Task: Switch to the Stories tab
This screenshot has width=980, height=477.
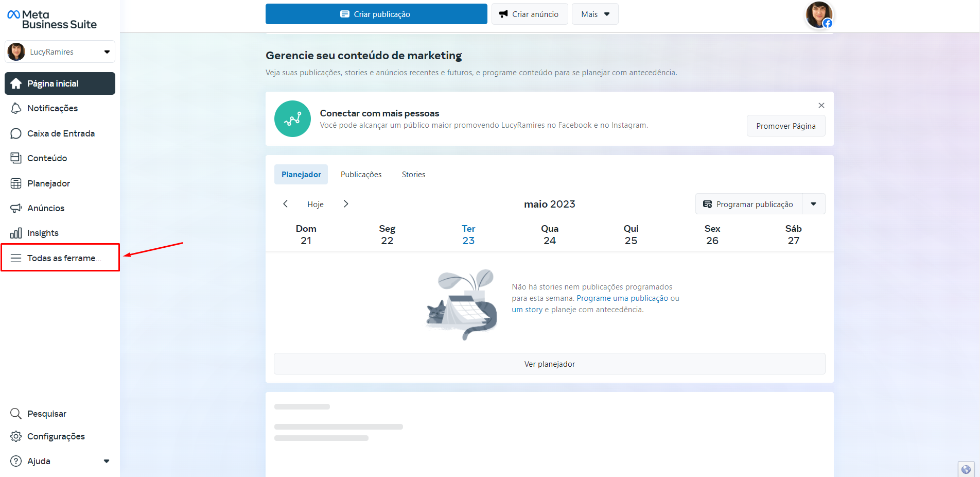Action: (x=413, y=175)
